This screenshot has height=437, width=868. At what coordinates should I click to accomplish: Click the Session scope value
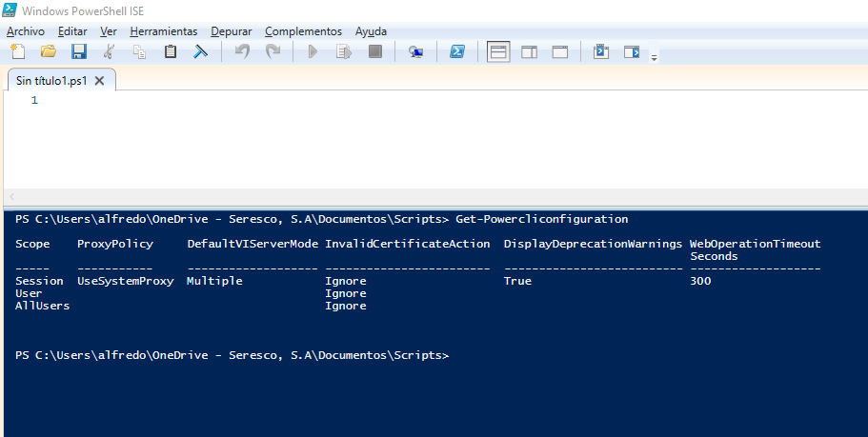pos(39,281)
